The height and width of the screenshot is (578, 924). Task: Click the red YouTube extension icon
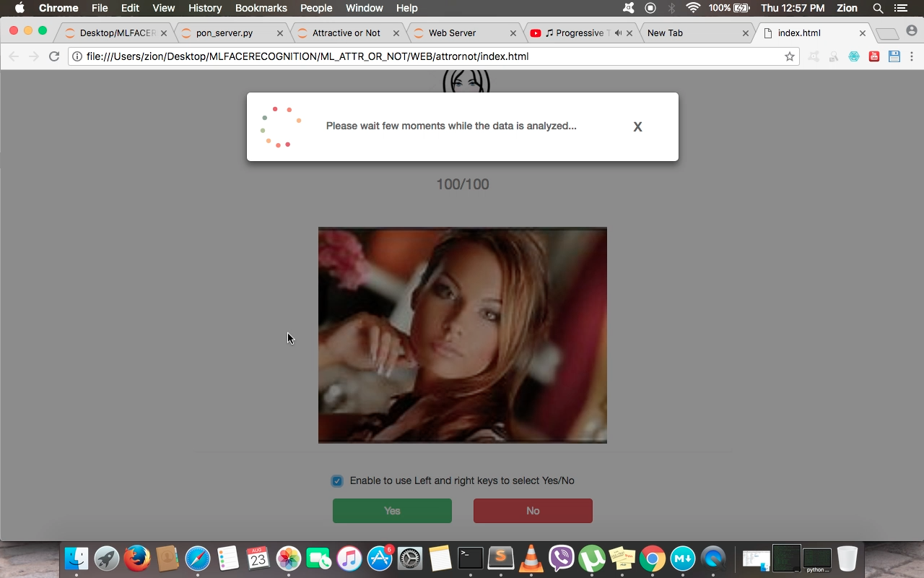pyautogui.click(x=874, y=56)
